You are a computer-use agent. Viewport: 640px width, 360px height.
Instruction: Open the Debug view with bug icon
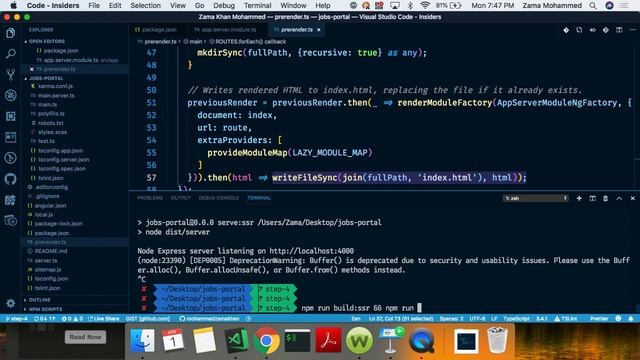pyautogui.click(x=11, y=95)
